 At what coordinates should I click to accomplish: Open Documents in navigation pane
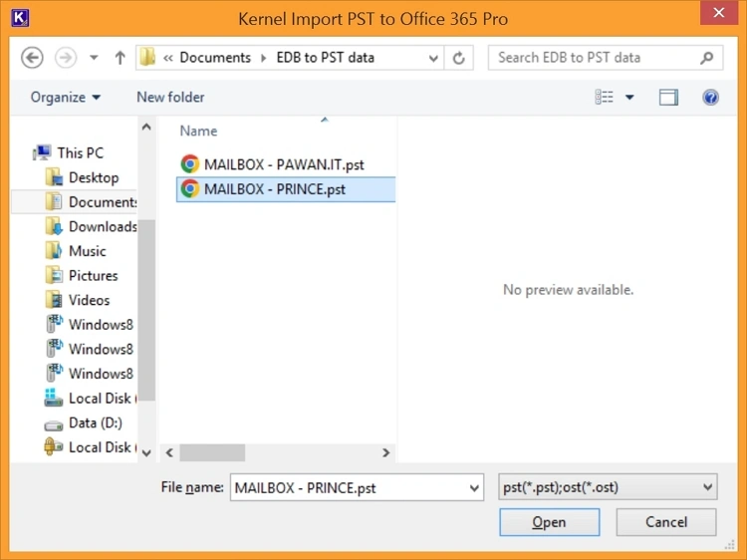point(103,202)
